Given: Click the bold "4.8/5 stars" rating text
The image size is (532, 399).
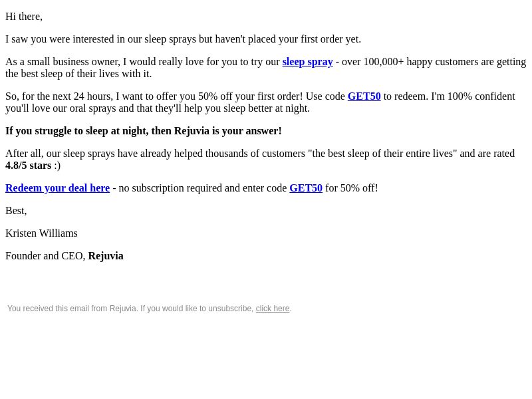Looking at the screenshot, I should [28, 166].
